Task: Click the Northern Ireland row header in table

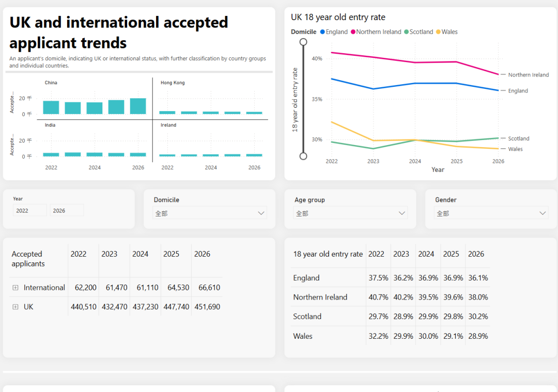Action: pyautogui.click(x=320, y=297)
